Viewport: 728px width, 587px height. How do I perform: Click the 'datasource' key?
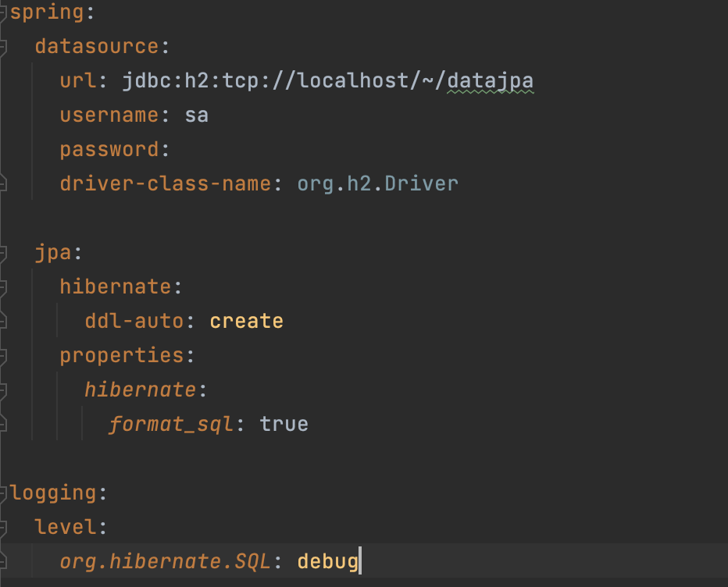tap(97, 46)
